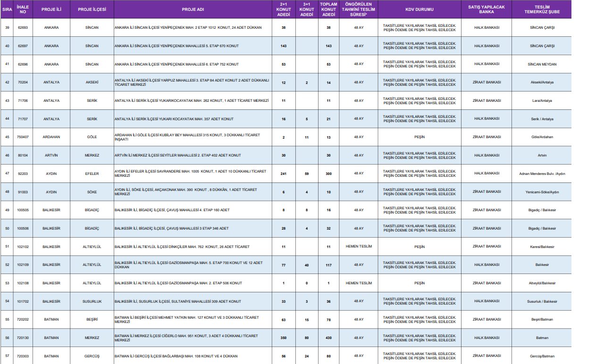Select the ARTVİN province cell

click(x=51, y=155)
